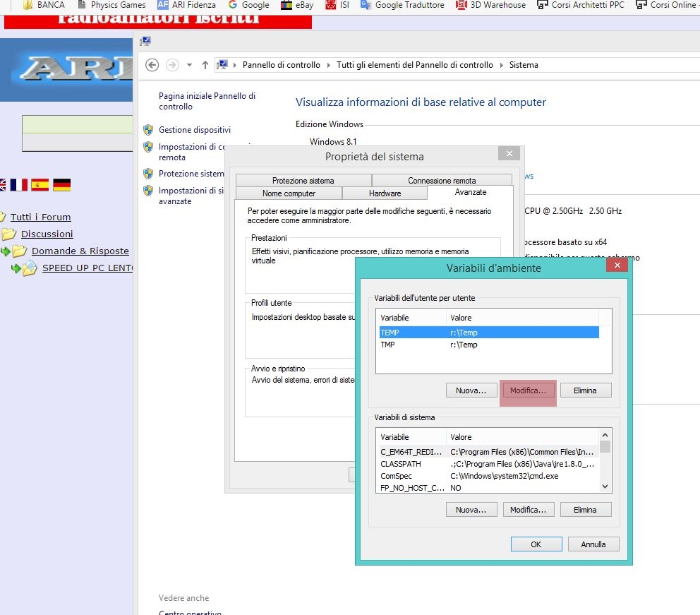The height and width of the screenshot is (615, 700).
Task: Switch to the Nome computer tab
Action: point(289,193)
